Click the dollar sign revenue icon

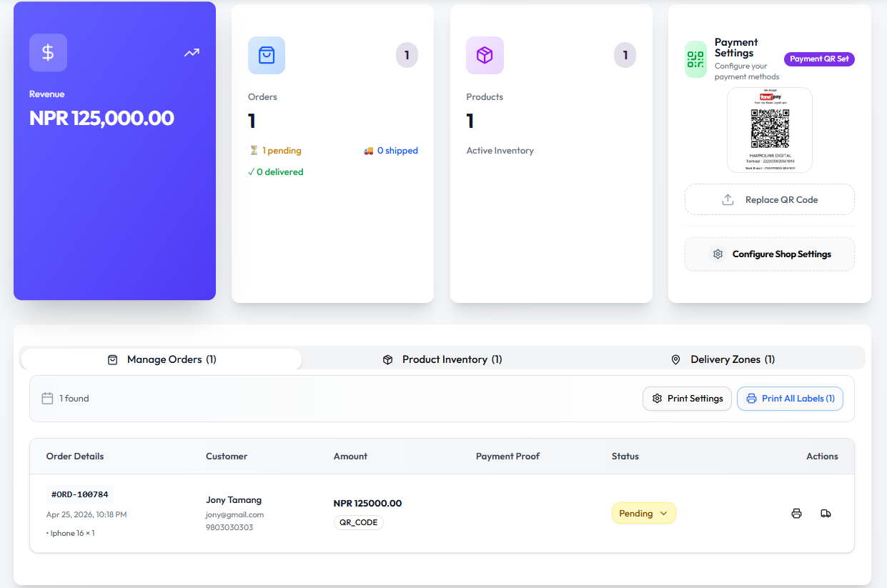coord(48,53)
